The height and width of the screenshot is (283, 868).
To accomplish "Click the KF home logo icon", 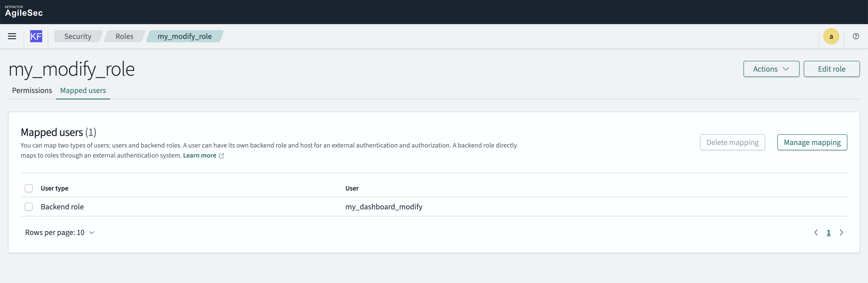I will [36, 36].
